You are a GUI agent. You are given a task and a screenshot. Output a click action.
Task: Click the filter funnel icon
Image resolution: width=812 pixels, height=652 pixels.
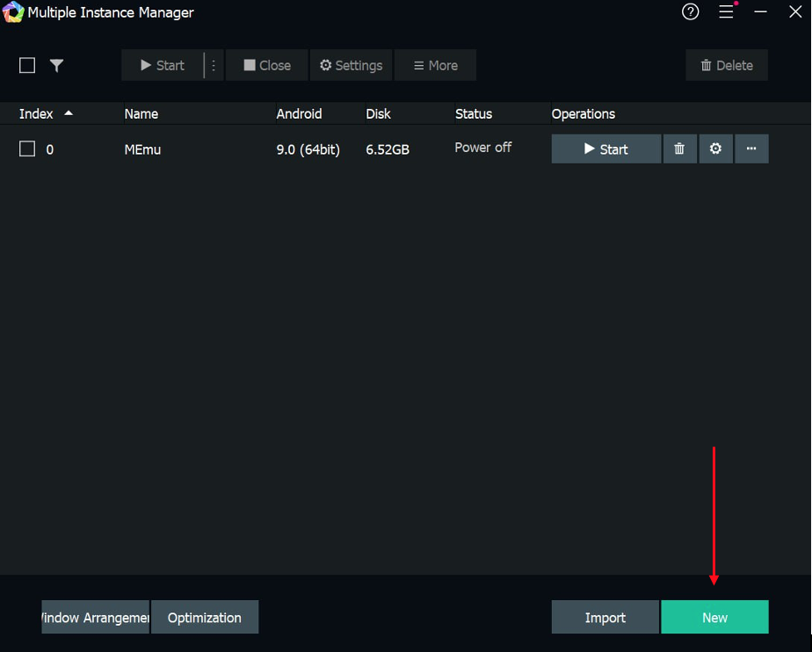tap(56, 65)
